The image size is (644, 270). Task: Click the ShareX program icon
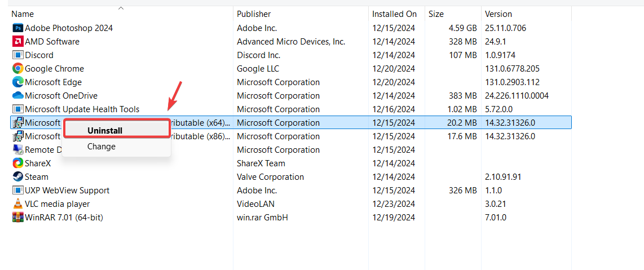click(x=17, y=163)
